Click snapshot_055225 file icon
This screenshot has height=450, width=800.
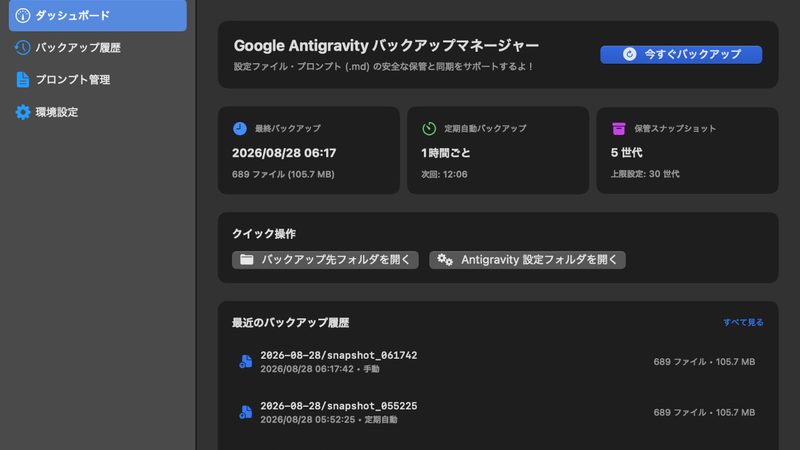tap(245, 412)
